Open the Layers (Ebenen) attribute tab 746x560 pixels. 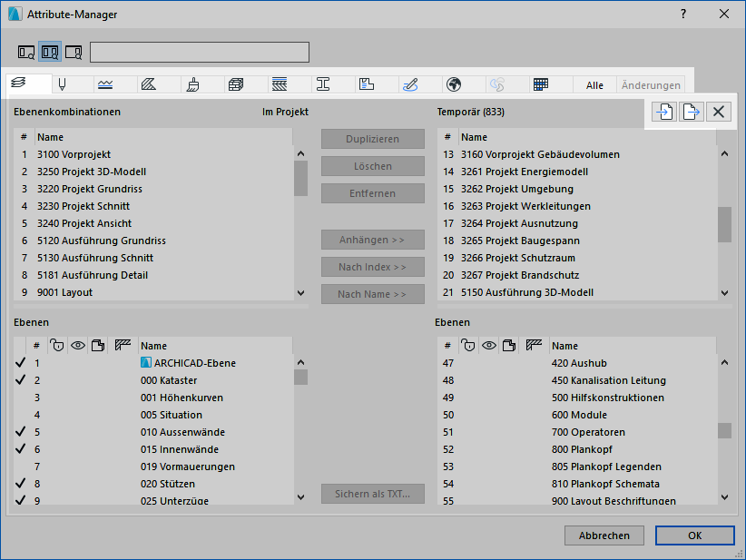[x=19, y=84]
